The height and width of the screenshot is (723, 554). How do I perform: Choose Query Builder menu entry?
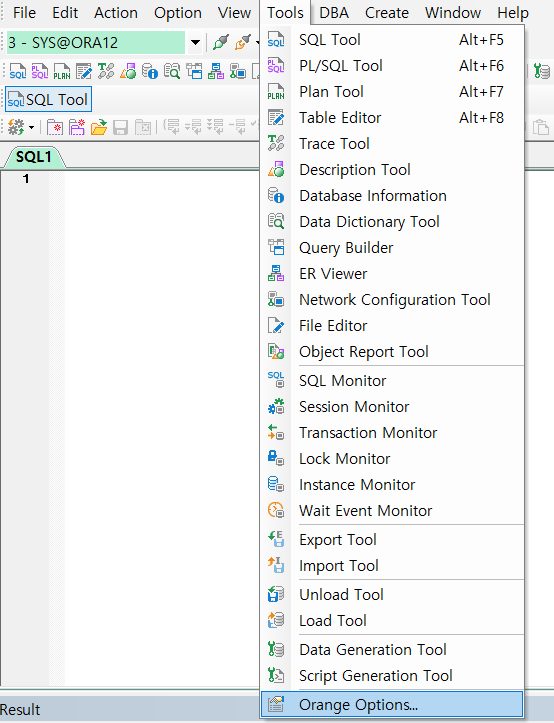pyautogui.click(x=393, y=248)
